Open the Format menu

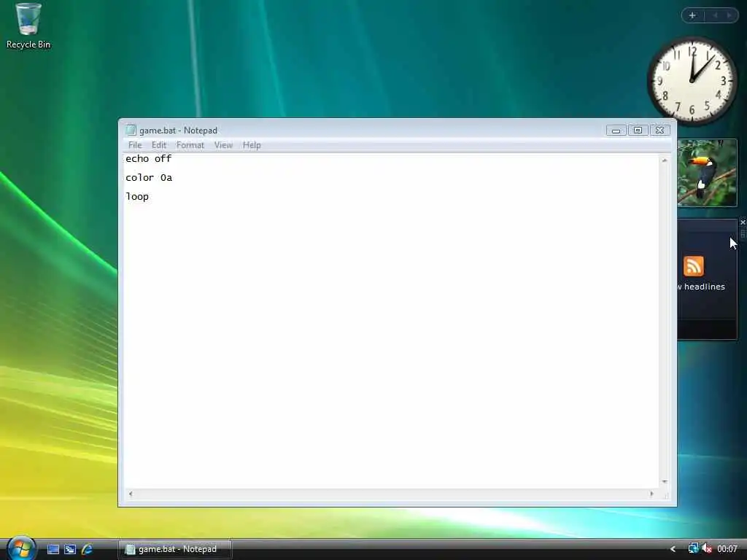coord(190,145)
